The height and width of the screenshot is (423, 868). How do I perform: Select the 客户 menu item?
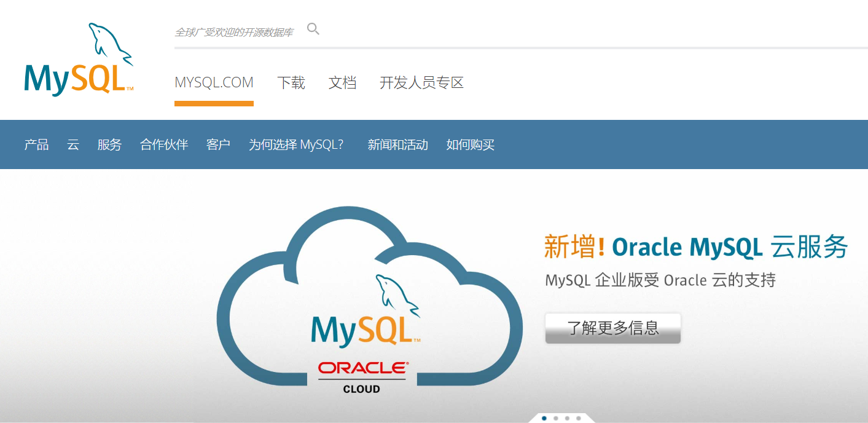pos(218,144)
